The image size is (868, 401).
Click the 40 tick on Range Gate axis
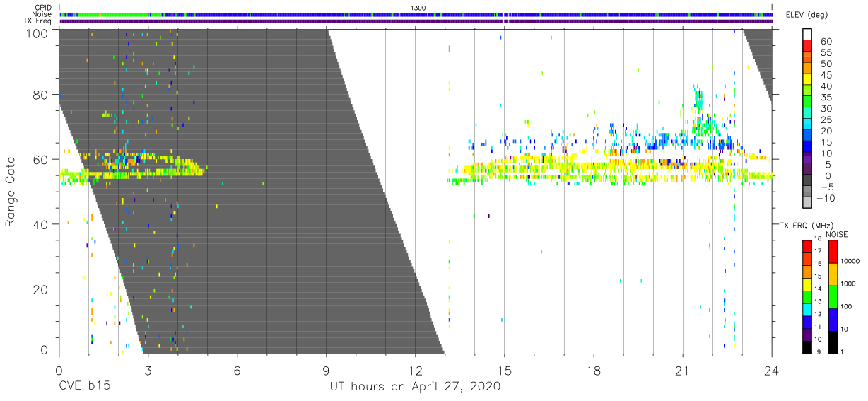(40, 224)
